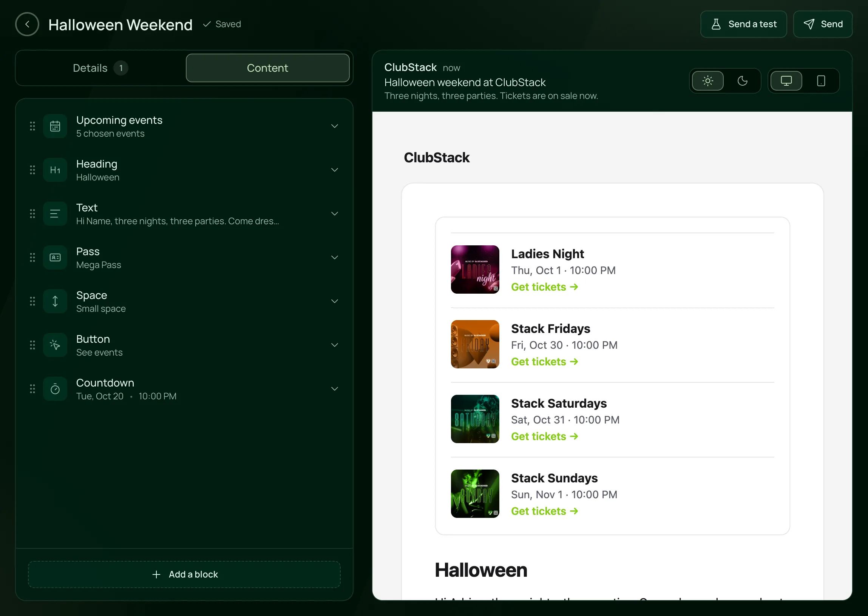Grab the drag handle of Pass block
The image size is (868, 616).
32,257
